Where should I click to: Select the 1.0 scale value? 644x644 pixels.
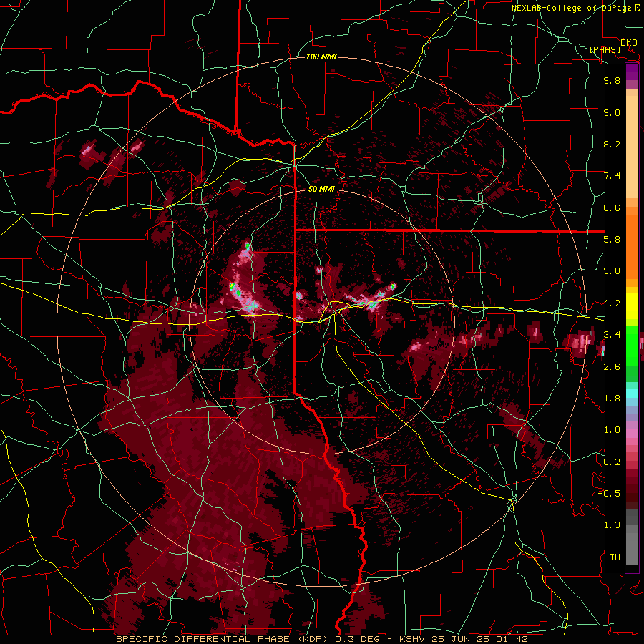click(612, 430)
